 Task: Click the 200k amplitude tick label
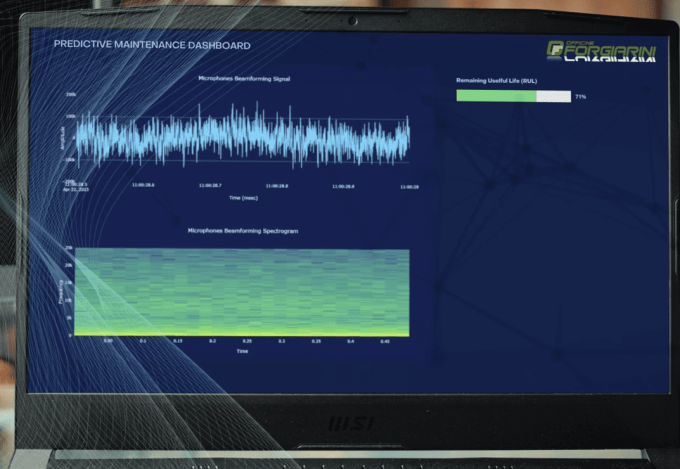point(71,94)
